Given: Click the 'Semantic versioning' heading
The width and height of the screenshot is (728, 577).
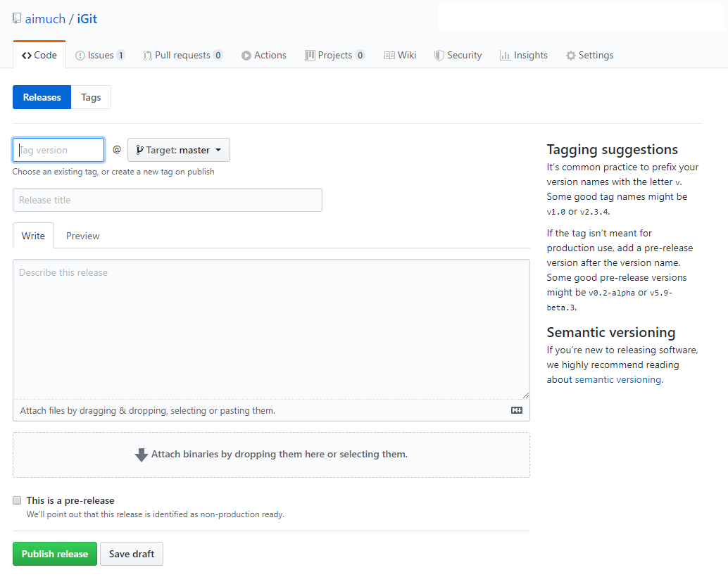Looking at the screenshot, I should 610,332.
